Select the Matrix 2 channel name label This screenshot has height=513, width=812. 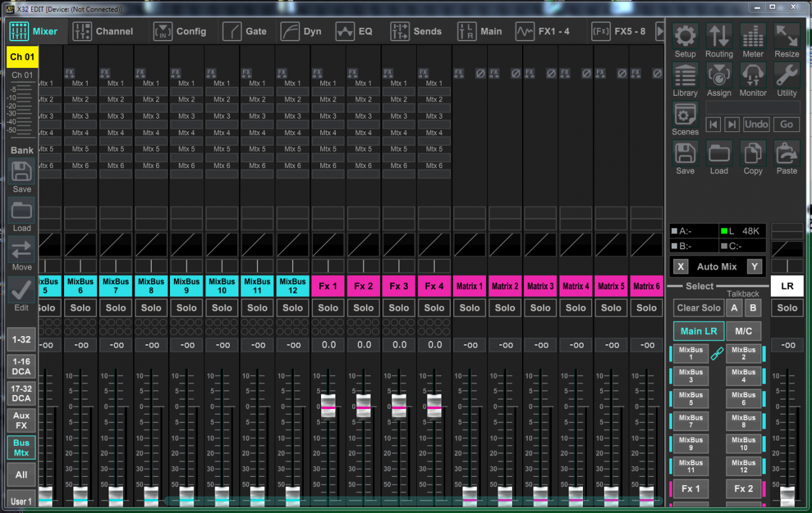coord(505,287)
